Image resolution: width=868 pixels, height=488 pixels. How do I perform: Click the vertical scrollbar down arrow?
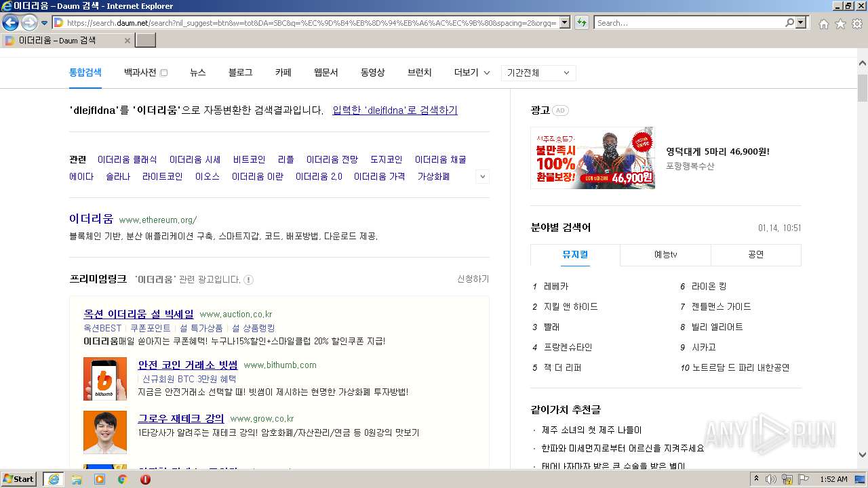(863, 455)
